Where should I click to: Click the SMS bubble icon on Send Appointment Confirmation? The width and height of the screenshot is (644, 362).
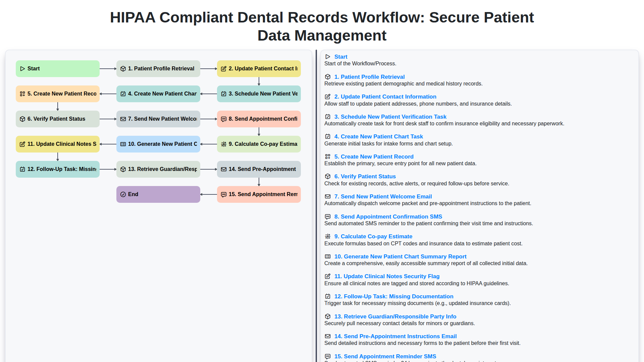(x=224, y=119)
